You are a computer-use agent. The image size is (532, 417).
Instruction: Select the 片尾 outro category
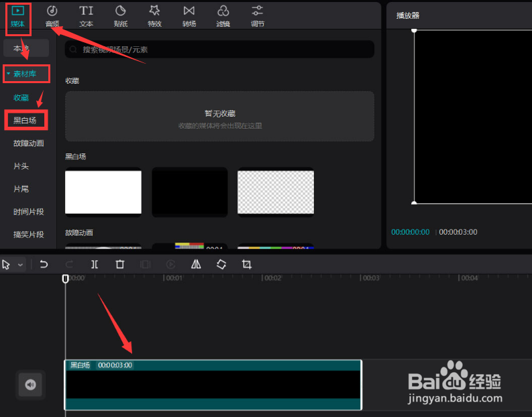(x=21, y=189)
